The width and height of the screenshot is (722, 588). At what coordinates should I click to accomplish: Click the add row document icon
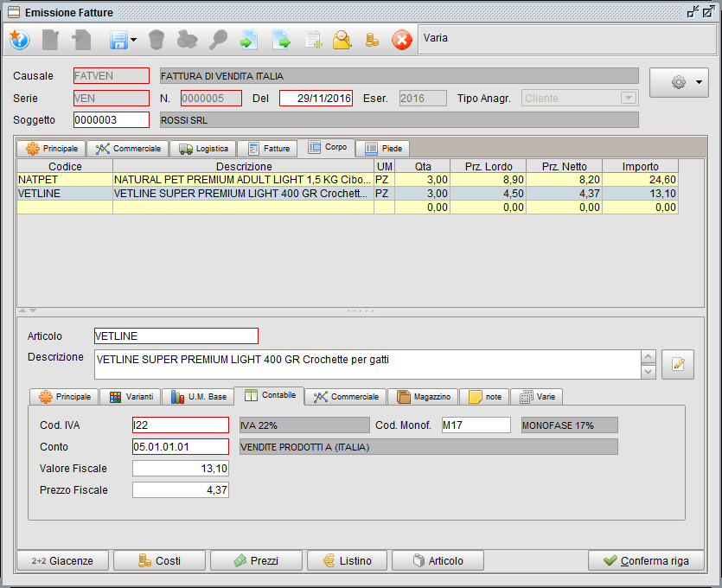[x=313, y=40]
